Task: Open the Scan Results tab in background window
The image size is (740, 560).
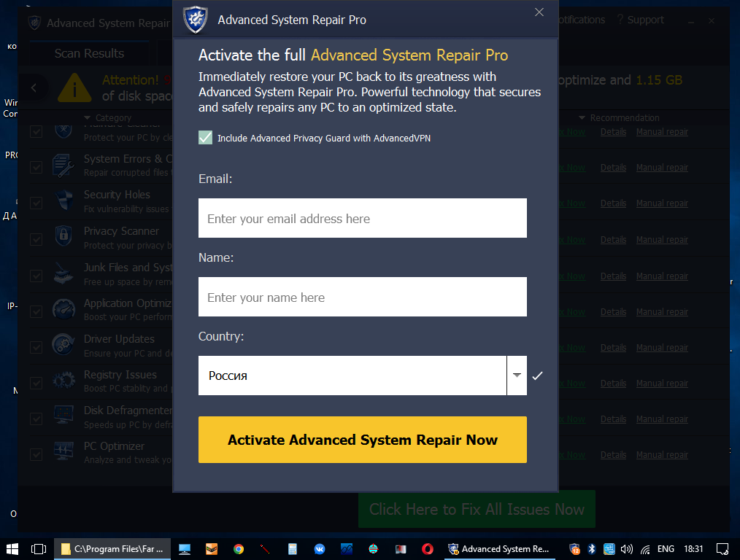Action: click(x=89, y=53)
